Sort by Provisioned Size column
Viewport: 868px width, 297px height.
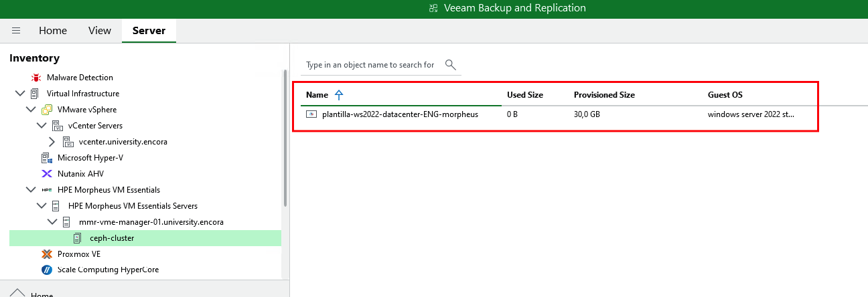(x=604, y=95)
